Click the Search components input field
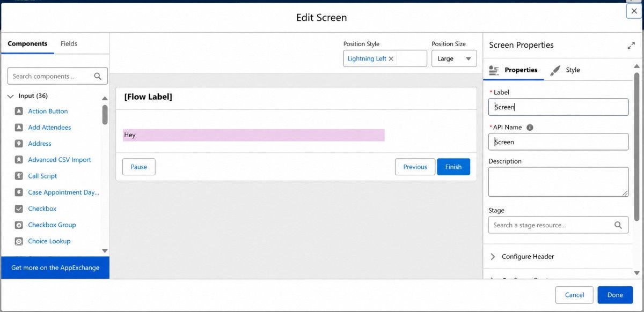The height and width of the screenshot is (312, 644). 57,76
